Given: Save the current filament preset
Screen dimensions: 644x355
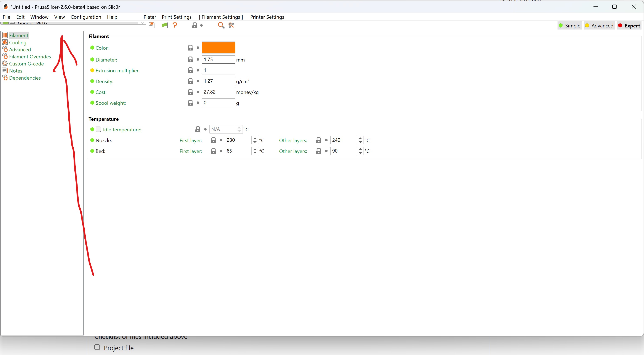Looking at the screenshot, I should pyautogui.click(x=152, y=25).
